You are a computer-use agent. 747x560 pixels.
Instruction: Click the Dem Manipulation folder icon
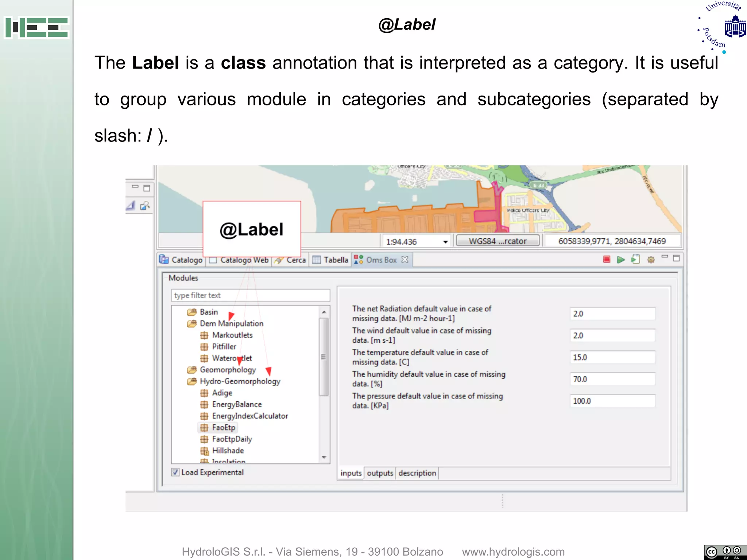point(192,323)
